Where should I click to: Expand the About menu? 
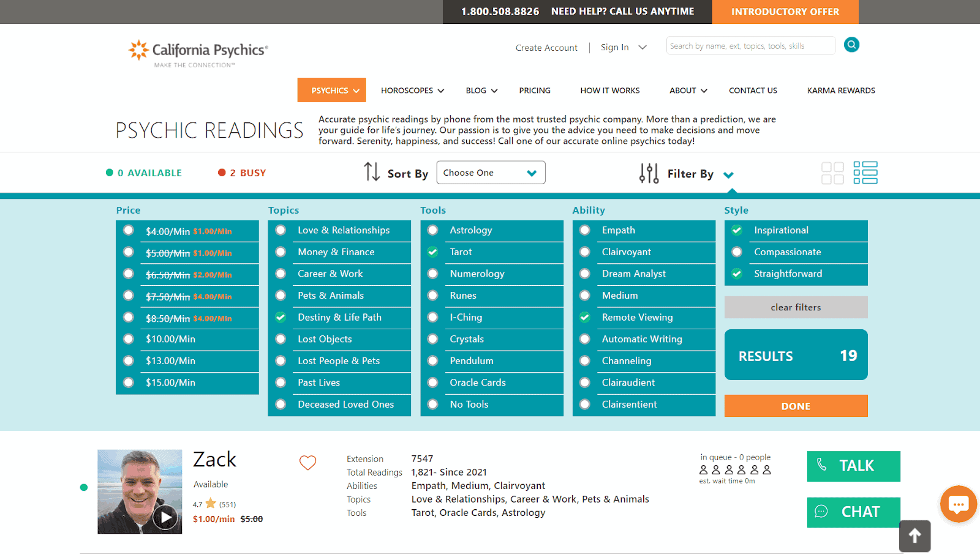(688, 91)
